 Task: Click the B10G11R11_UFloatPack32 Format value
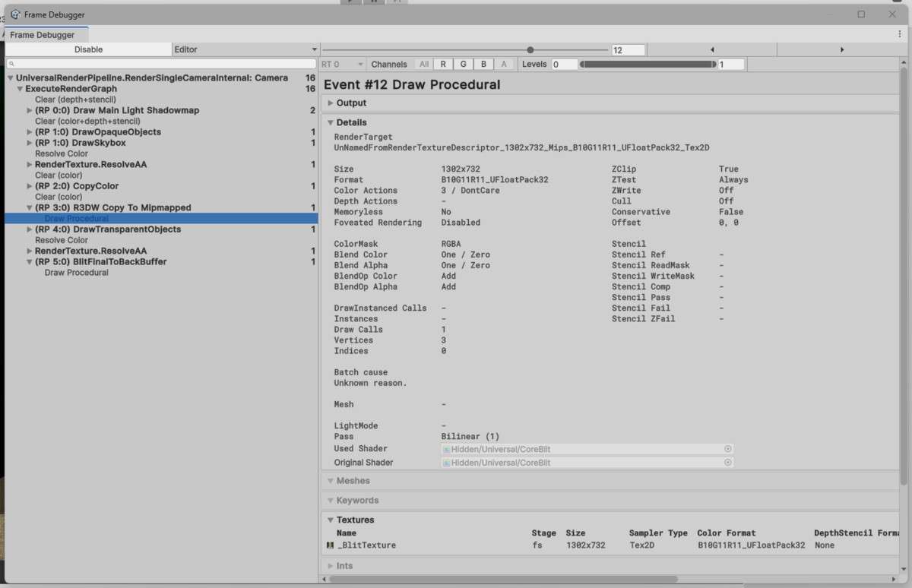pyautogui.click(x=495, y=180)
